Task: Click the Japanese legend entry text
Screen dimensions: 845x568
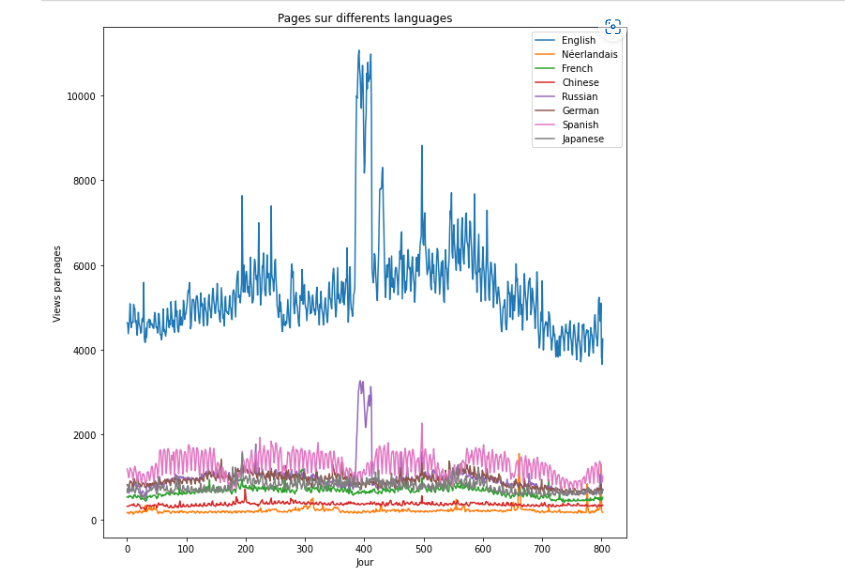Action: click(x=582, y=139)
